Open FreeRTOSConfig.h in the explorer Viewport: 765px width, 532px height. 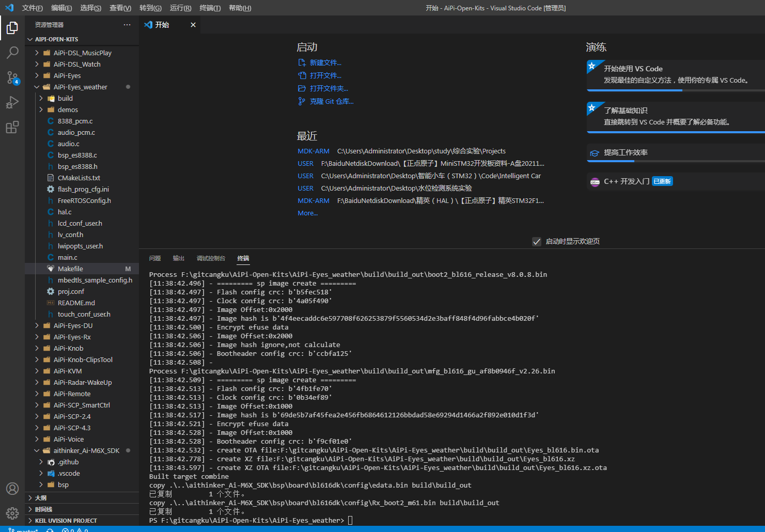coord(84,200)
